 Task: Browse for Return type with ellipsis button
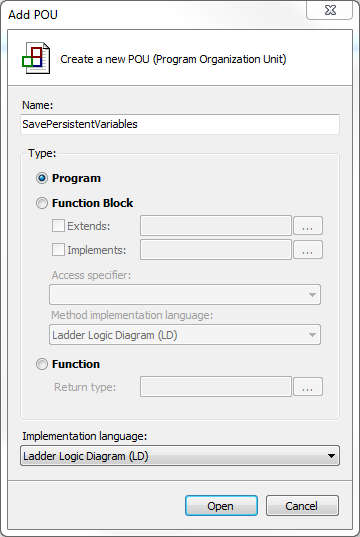coord(308,387)
